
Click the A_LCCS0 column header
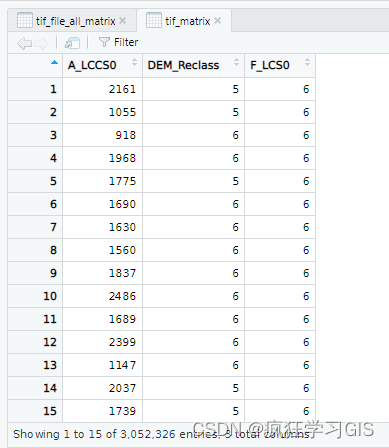pos(92,65)
